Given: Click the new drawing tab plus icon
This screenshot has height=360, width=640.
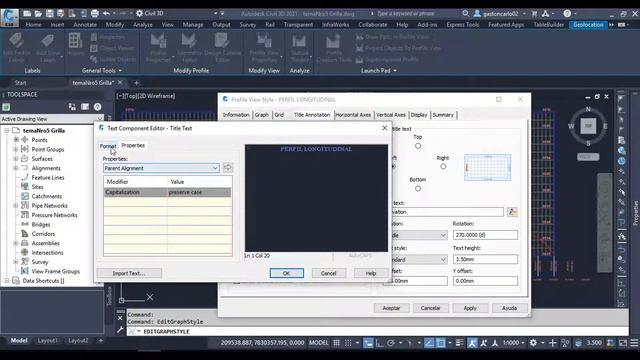Looking at the screenshot, I should click(x=136, y=83).
